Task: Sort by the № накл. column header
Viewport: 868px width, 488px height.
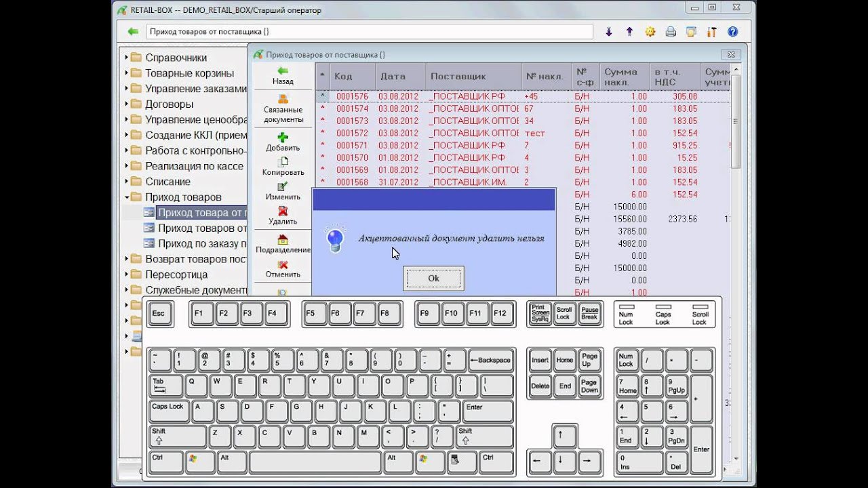Action: pos(547,77)
